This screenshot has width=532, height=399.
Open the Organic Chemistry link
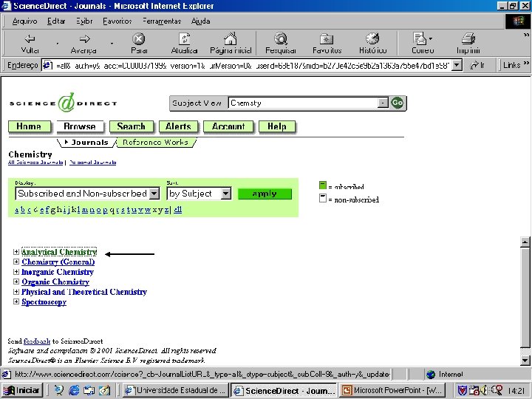tap(55, 282)
